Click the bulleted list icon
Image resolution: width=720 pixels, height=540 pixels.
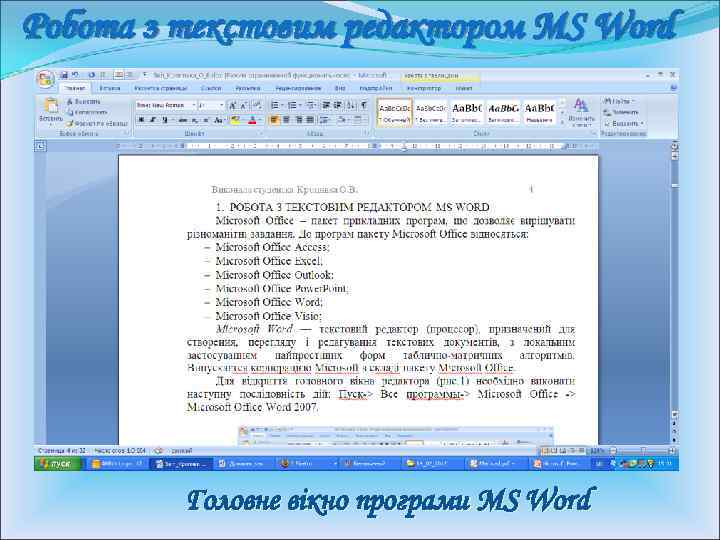(x=276, y=106)
